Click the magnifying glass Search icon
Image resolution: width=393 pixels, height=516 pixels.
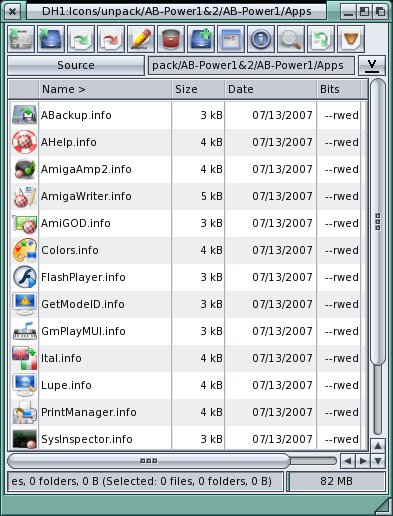pyautogui.click(x=291, y=39)
